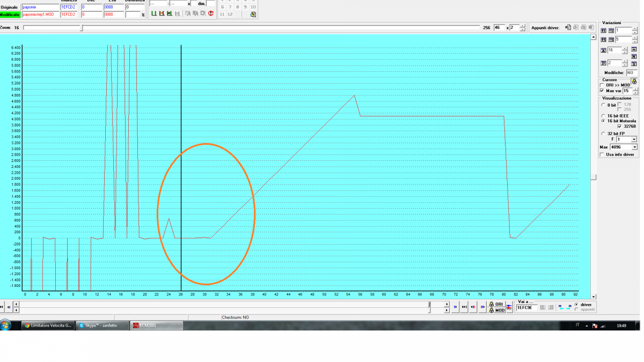Viewport: 644px width, 362px height.
Task: Click the Originale label button
Action: point(10,7)
